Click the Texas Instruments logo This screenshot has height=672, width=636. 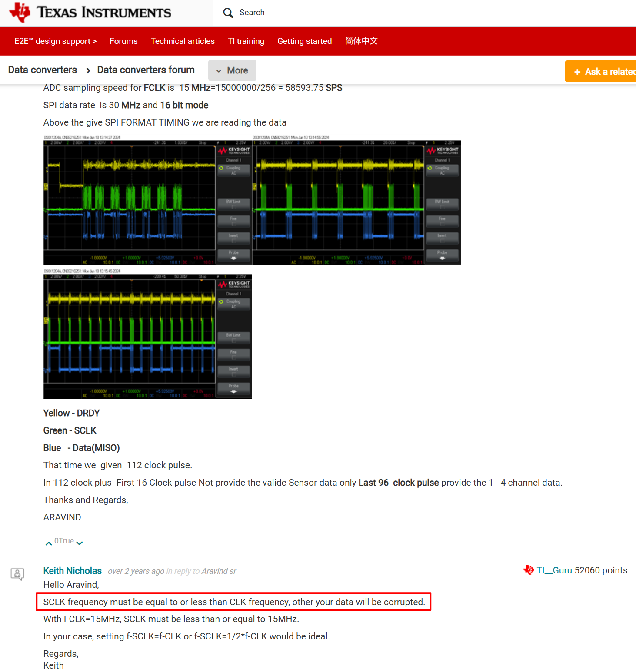(90, 12)
